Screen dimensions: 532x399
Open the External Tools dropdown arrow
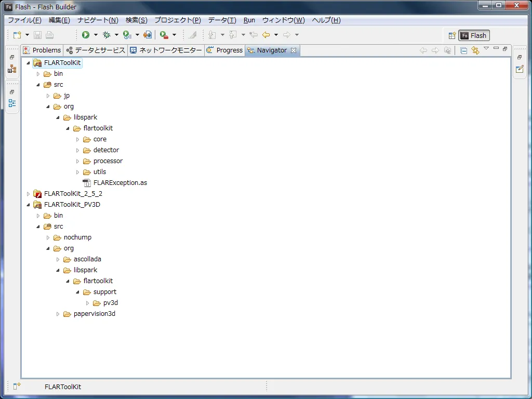(175, 35)
